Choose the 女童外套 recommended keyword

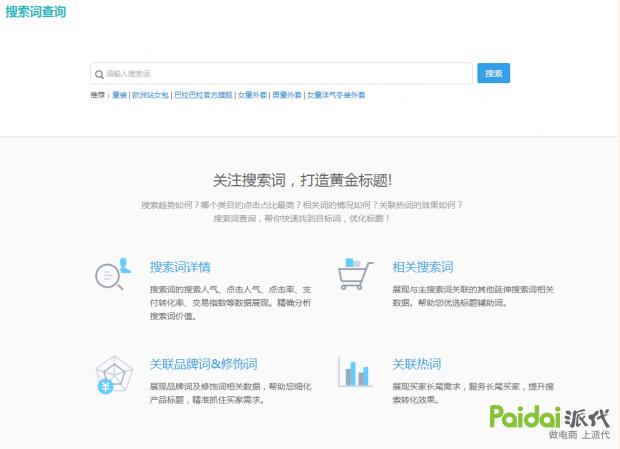252,95
